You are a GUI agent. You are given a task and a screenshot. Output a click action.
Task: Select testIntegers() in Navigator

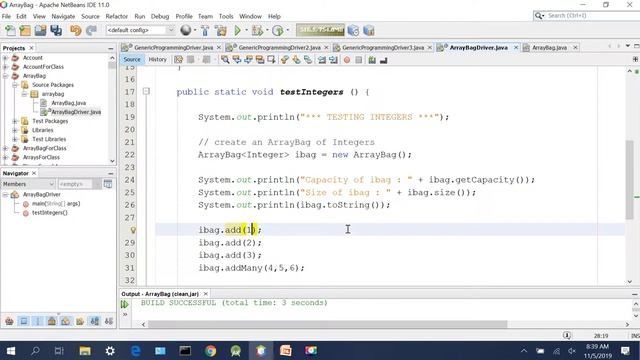[x=49, y=213]
